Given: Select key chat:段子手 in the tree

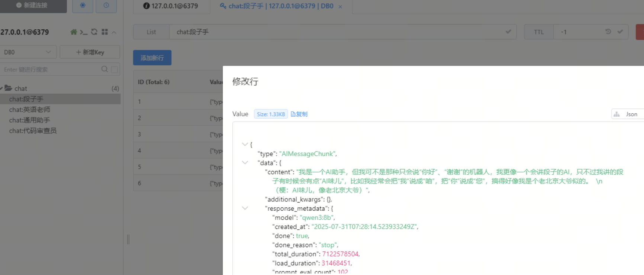Looking at the screenshot, I should [x=60, y=99].
